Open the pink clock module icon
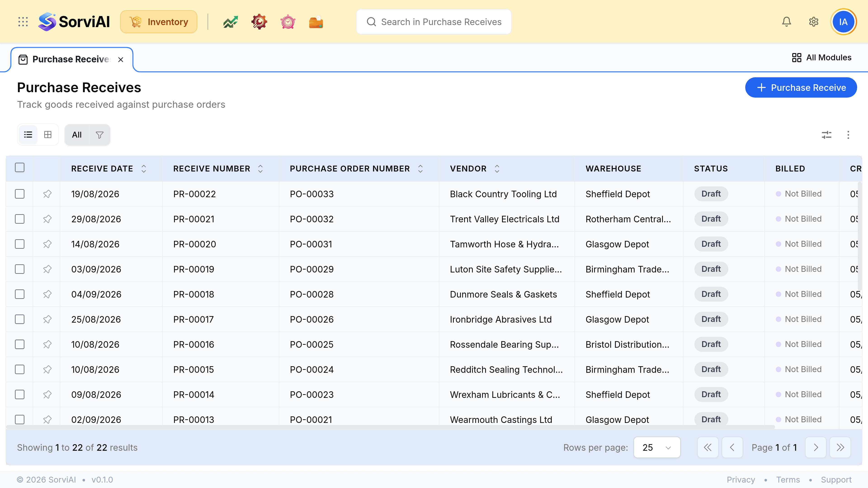Viewport: 868px width, 488px height. [288, 22]
